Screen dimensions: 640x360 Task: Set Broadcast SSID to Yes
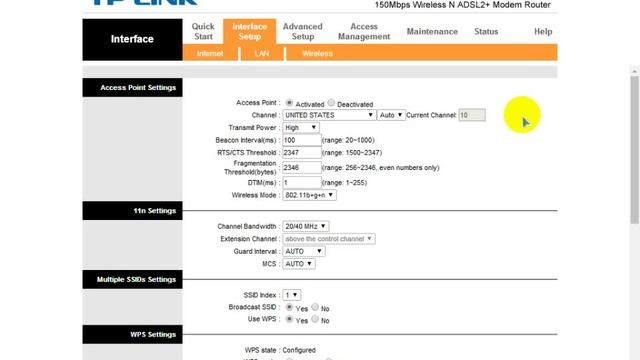tap(289, 307)
